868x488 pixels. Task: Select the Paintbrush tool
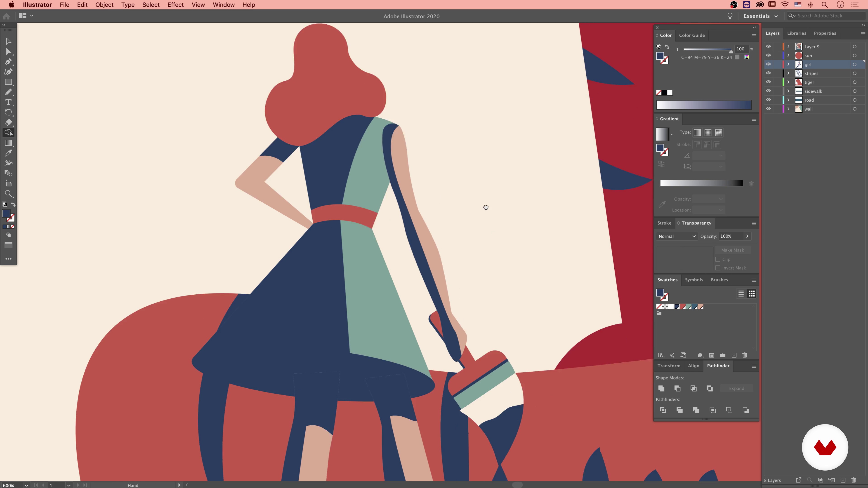click(x=8, y=92)
